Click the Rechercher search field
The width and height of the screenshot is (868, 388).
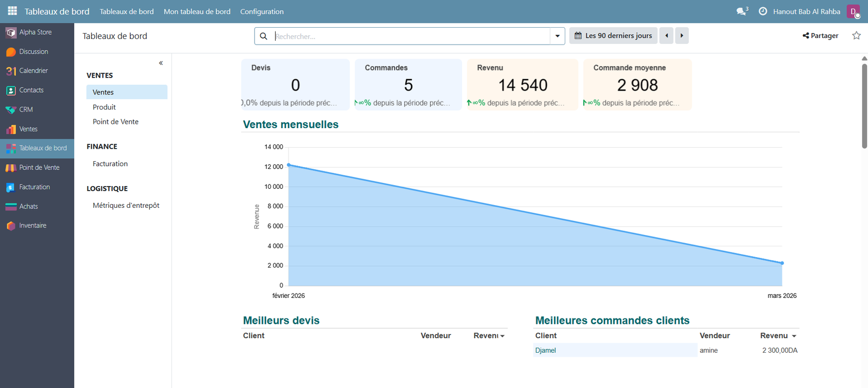click(x=410, y=36)
